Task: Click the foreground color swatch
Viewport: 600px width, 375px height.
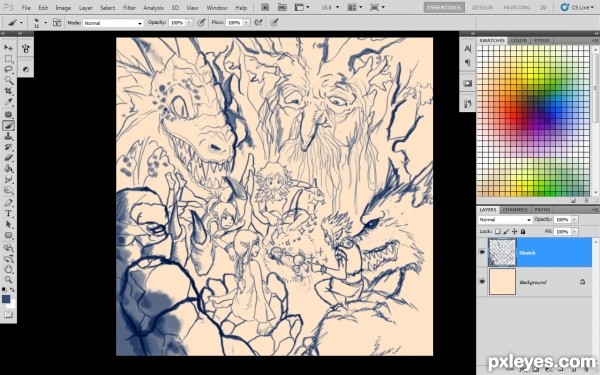Action: (x=6, y=299)
